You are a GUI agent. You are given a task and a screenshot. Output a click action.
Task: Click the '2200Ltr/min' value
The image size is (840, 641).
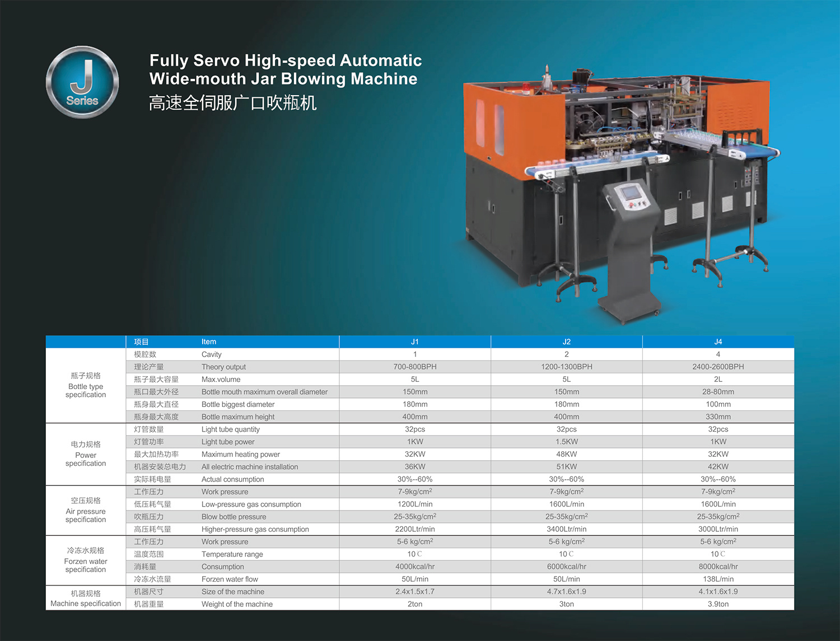pos(415,529)
